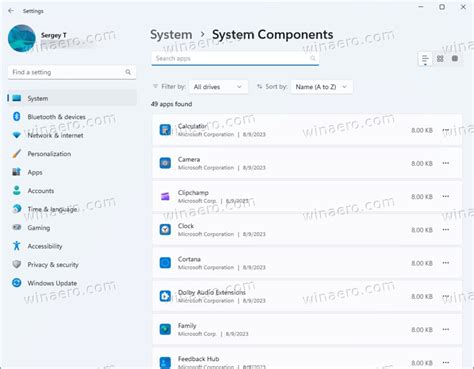474x369 pixels.
Task: Click the Bluetooth icon in sidebar
Action: coord(17,116)
